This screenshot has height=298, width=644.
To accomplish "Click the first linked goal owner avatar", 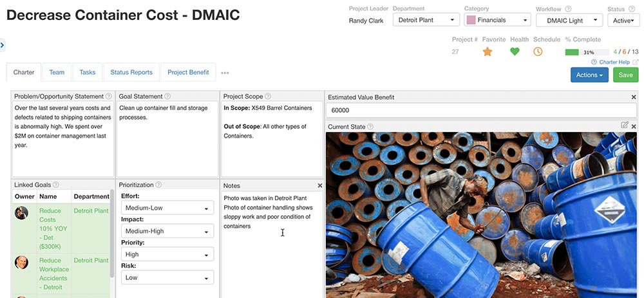I will (x=21, y=212).
